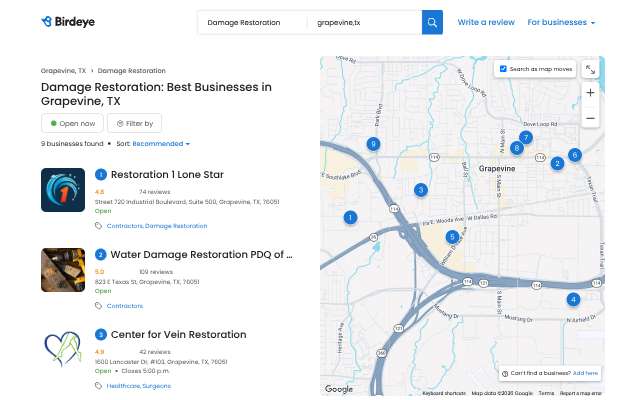Click Report a map error link

coord(580,393)
